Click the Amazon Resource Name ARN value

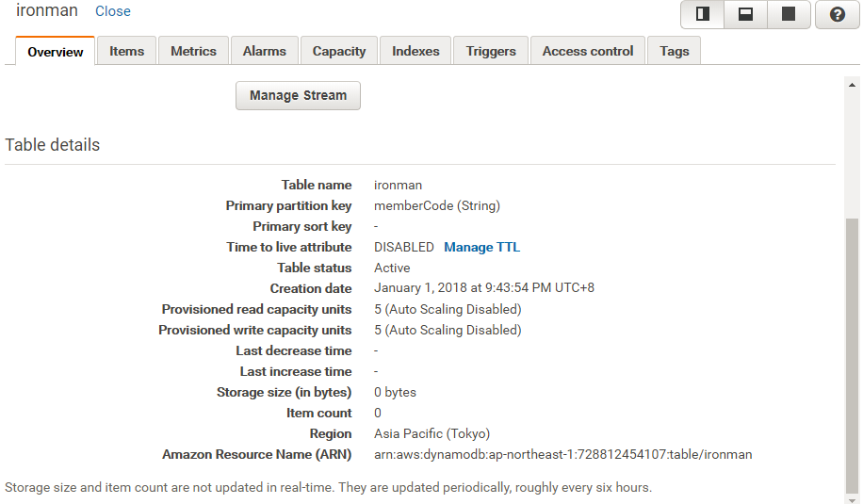pyautogui.click(x=562, y=454)
